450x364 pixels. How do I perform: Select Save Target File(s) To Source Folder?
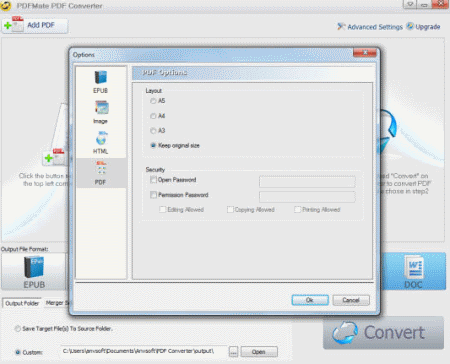tap(17, 329)
